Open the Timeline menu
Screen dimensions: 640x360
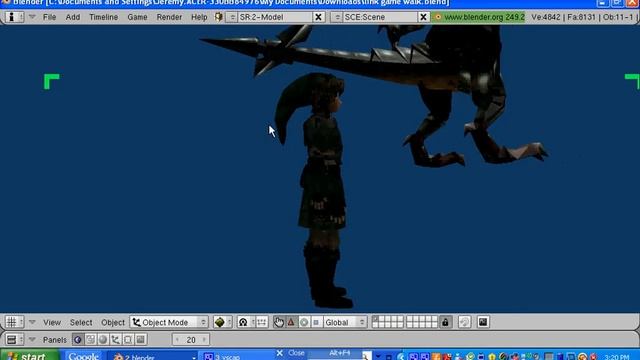(104, 17)
